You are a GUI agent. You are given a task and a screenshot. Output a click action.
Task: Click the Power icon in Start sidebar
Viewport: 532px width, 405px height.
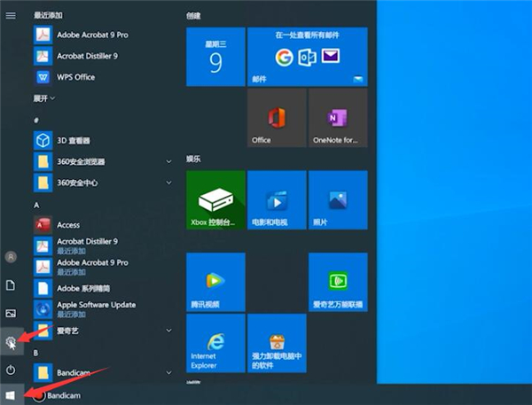(11, 370)
